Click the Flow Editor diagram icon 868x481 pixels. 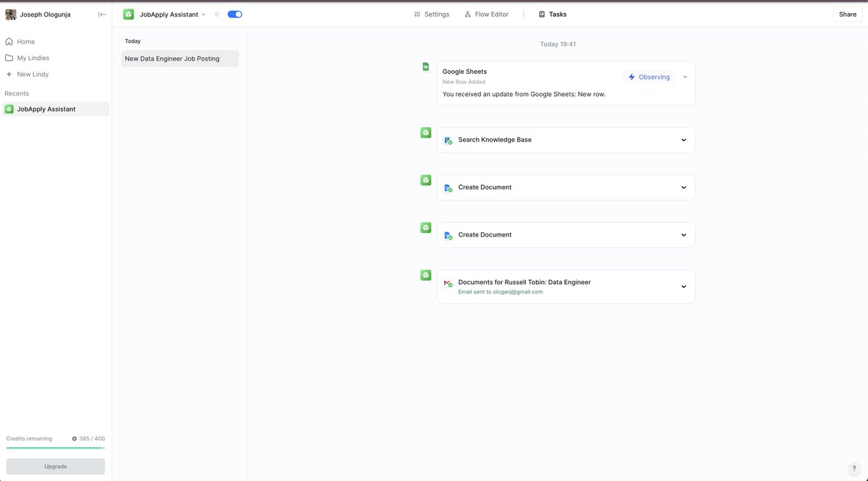(x=468, y=14)
